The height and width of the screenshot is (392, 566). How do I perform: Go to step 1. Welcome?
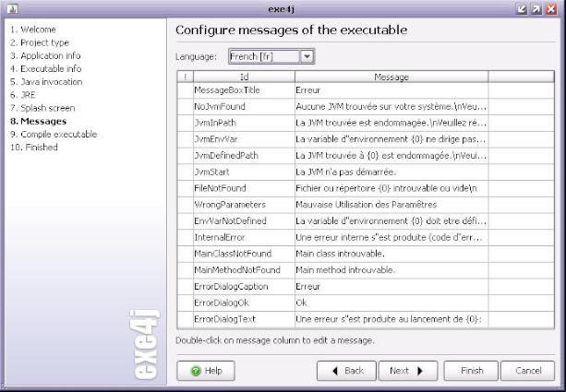point(33,30)
